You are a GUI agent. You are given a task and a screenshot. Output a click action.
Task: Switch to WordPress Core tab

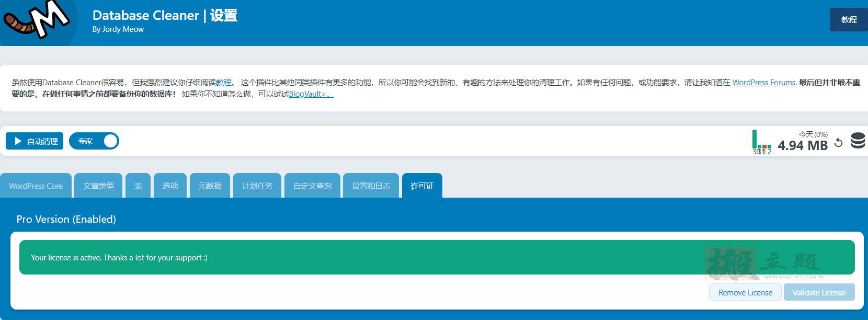pos(36,186)
